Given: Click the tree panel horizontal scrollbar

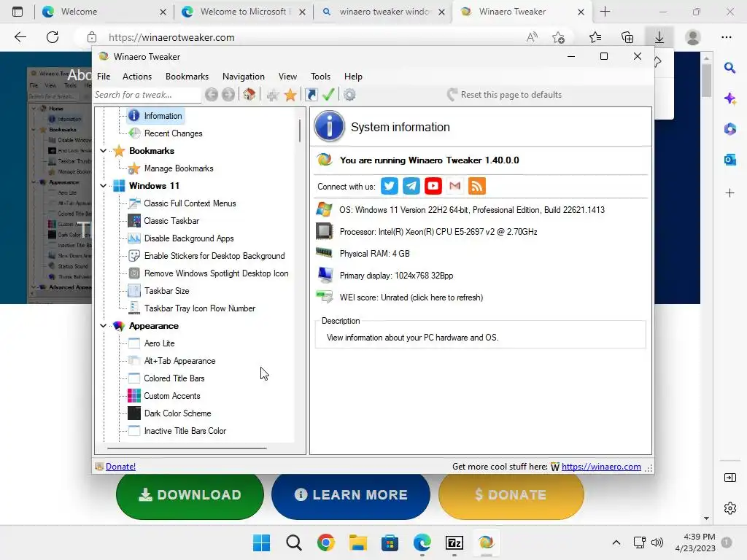Looking at the screenshot, I should click(x=187, y=448).
